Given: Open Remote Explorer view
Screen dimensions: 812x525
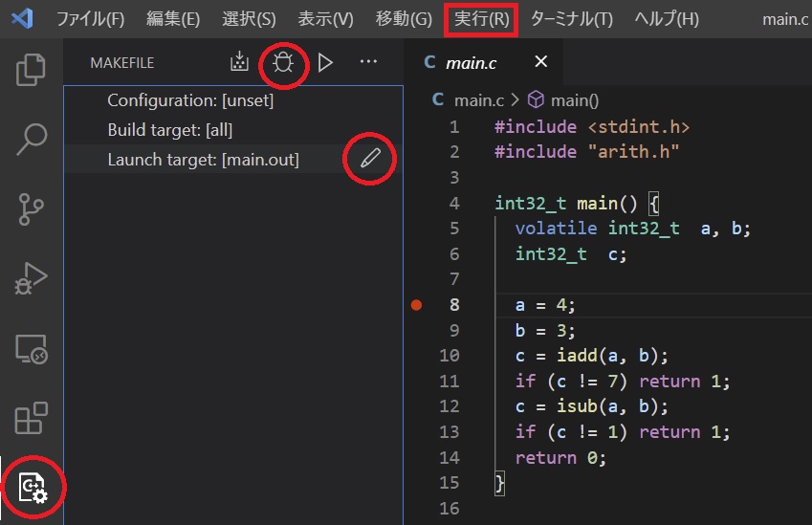Looking at the screenshot, I should point(31,349).
